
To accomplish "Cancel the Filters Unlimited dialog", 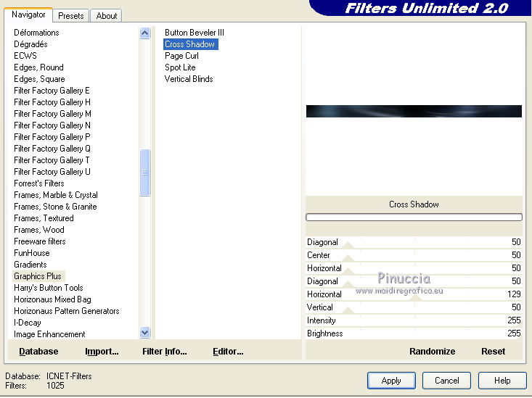I will 446,381.
